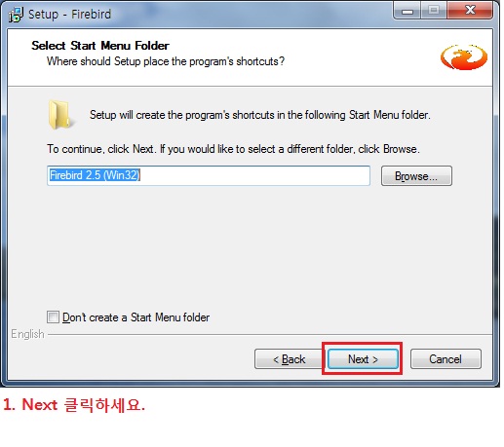Minimize the Setup - Firebird window

click(x=407, y=11)
